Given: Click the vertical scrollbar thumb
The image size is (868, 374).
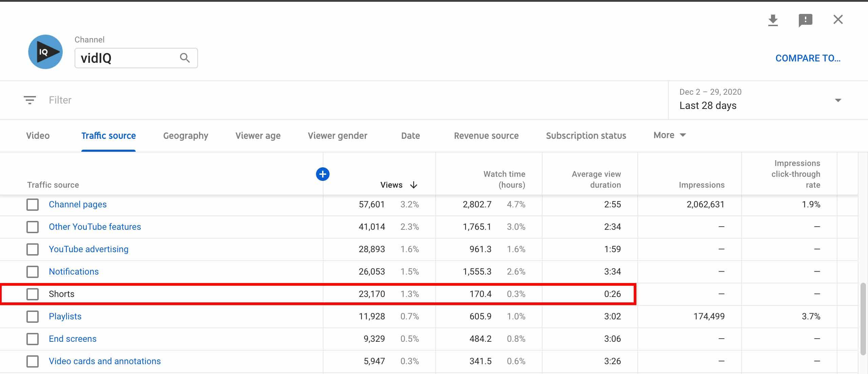Looking at the screenshot, I should pos(863,319).
